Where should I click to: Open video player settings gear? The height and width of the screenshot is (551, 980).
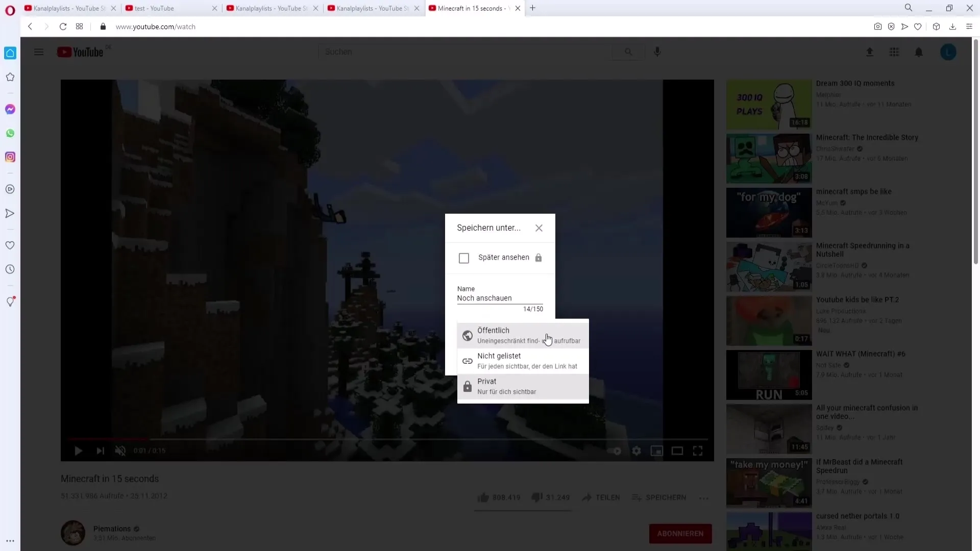636,451
